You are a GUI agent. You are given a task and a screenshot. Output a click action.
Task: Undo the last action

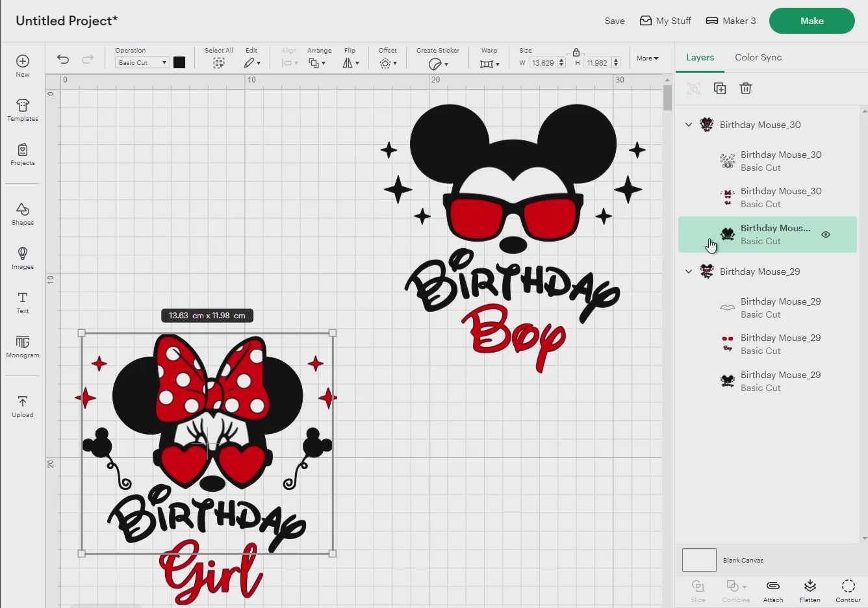pyautogui.click(x=63, y=59)
